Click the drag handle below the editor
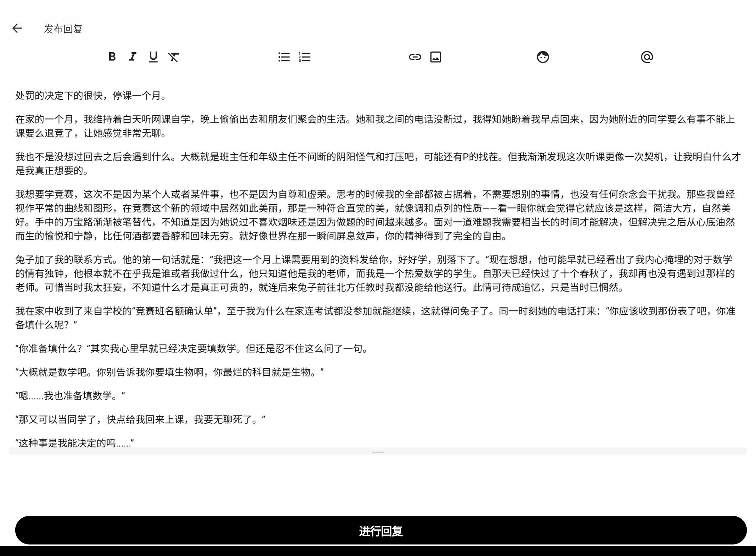 coord(378,451)
